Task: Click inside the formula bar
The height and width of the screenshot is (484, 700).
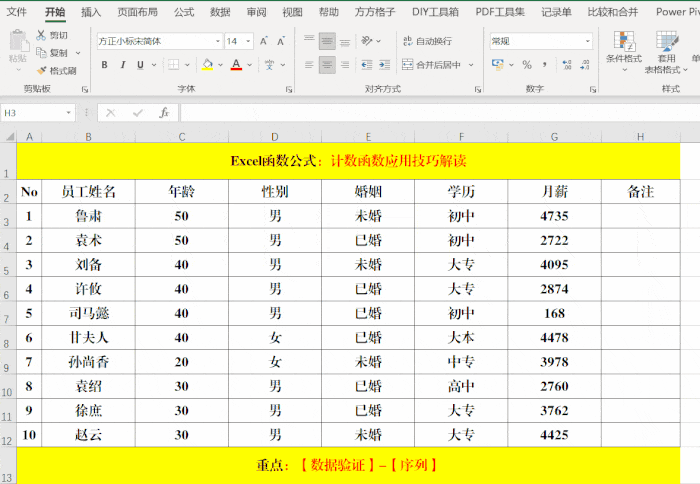Action: (440, 113)
